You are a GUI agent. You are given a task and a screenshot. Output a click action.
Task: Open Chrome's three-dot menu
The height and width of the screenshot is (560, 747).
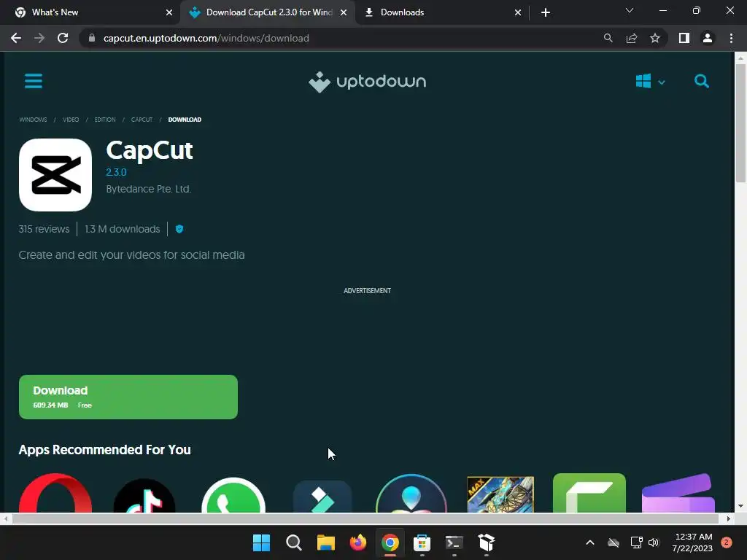click(x=731, y=38)
